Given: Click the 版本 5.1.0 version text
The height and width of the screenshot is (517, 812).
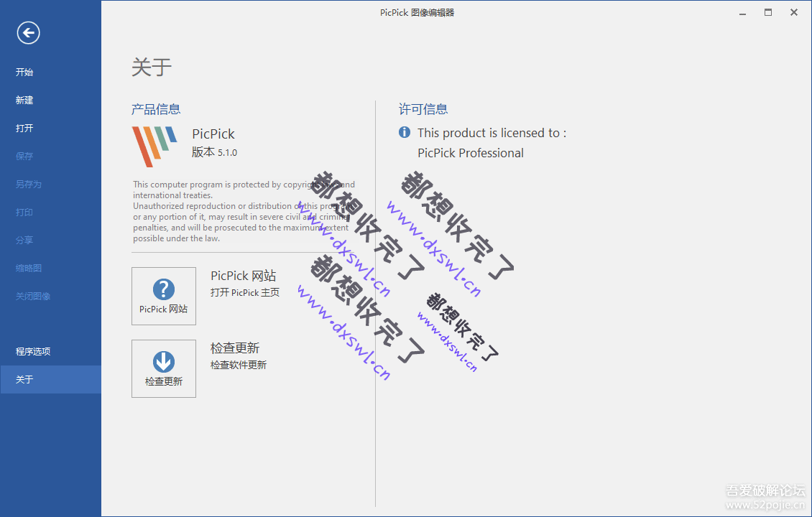Looking at the screenshot, I should 214,152.
